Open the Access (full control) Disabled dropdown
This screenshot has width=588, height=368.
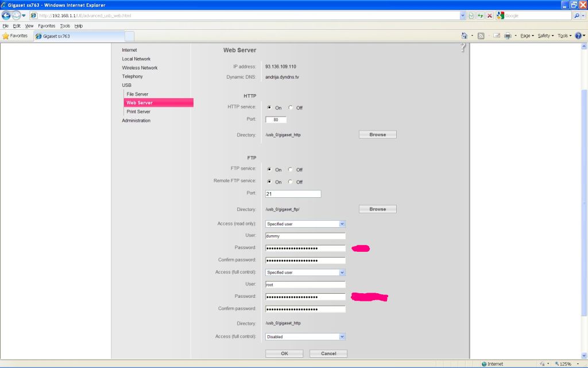[305, 337]
